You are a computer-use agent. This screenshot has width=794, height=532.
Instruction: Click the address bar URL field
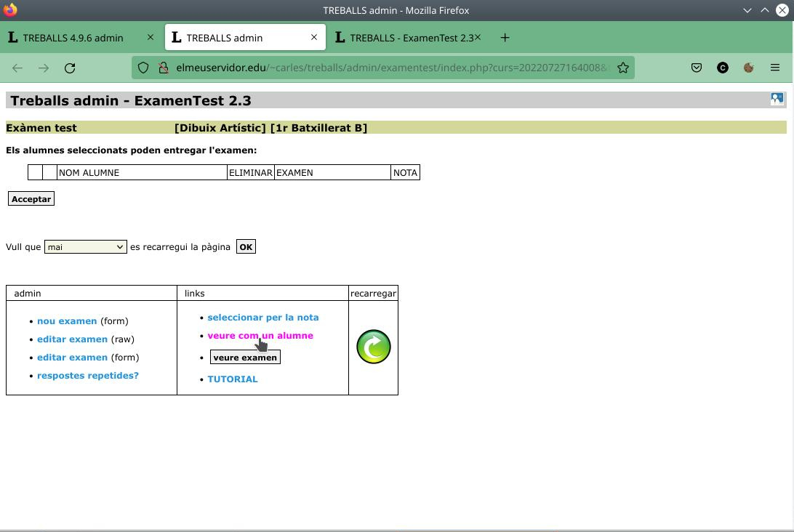coord(391,68)
